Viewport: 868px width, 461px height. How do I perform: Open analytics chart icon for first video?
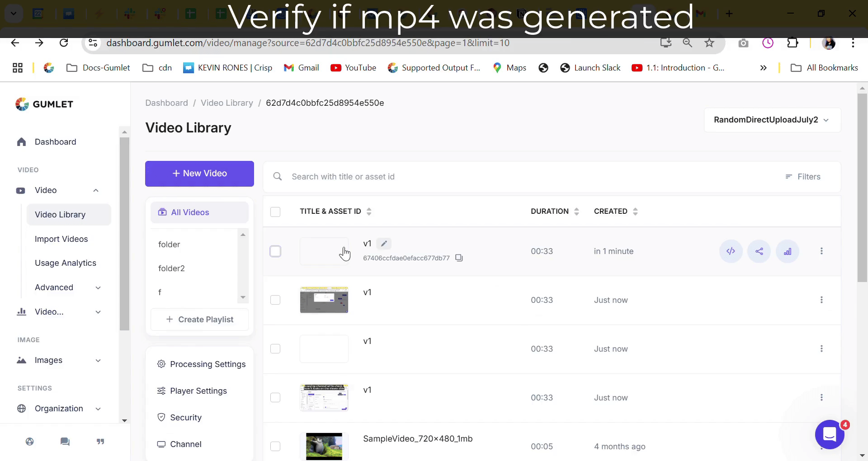788,251
